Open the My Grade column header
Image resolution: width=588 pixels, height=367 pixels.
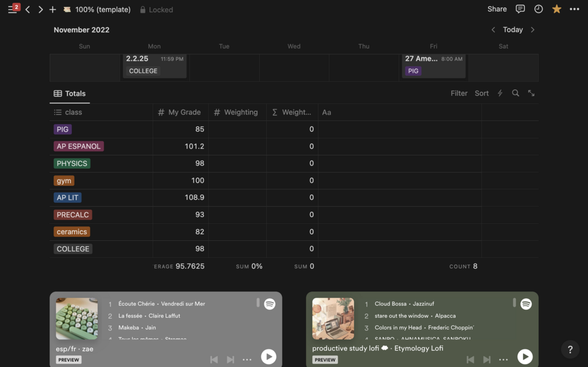[x=181, y=112]
